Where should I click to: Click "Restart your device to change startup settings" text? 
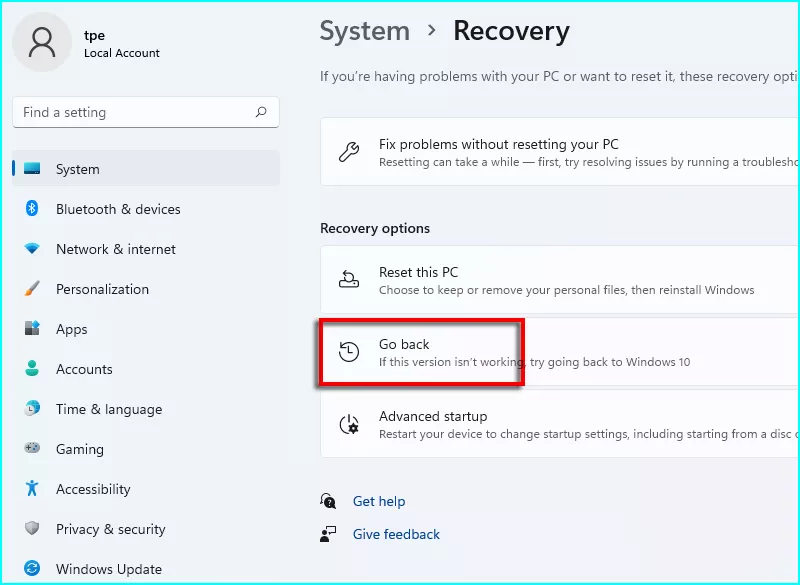coord(505,434)
